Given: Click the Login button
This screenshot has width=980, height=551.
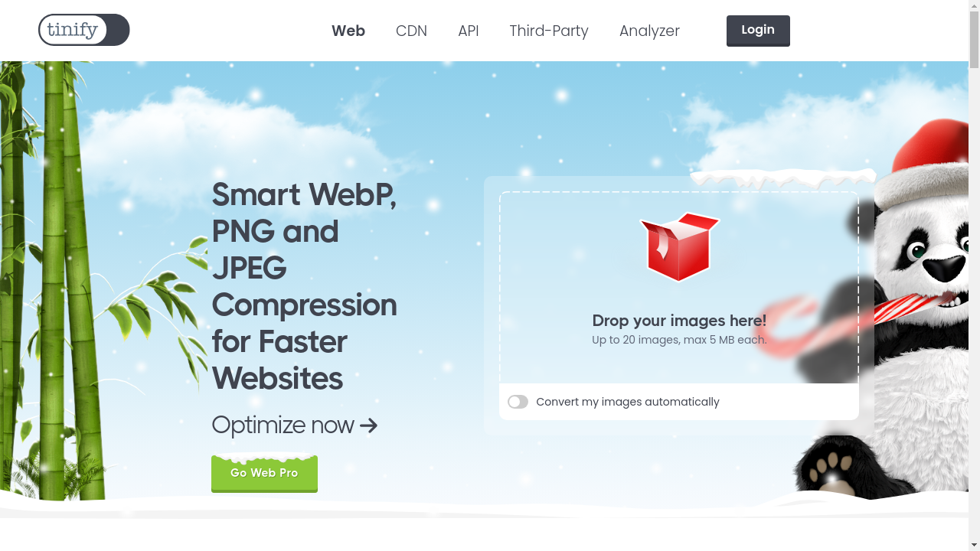Looking at the screenshot, I should (758, 31).
